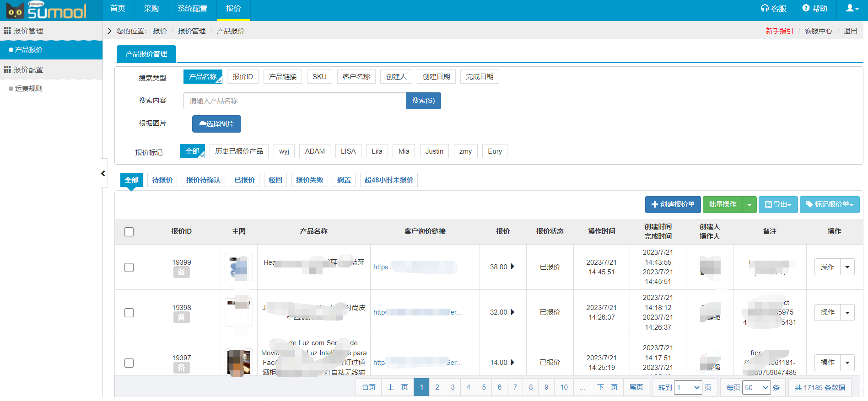Image resolution: width=868 pixels, height=401 pixels.
Task: Open 操作 dropdown arrow for row 19399
Action: (x=847, y=267)
